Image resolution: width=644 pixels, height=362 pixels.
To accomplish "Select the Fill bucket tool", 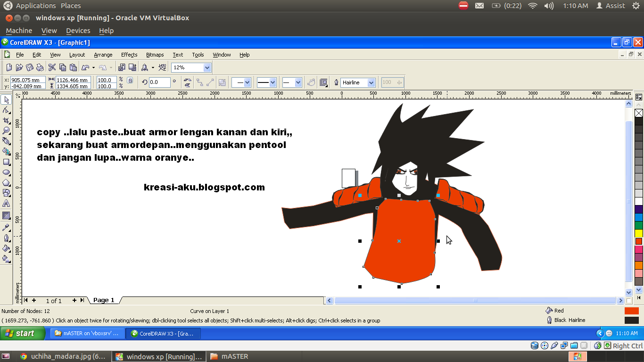I will tap(6, 248).
